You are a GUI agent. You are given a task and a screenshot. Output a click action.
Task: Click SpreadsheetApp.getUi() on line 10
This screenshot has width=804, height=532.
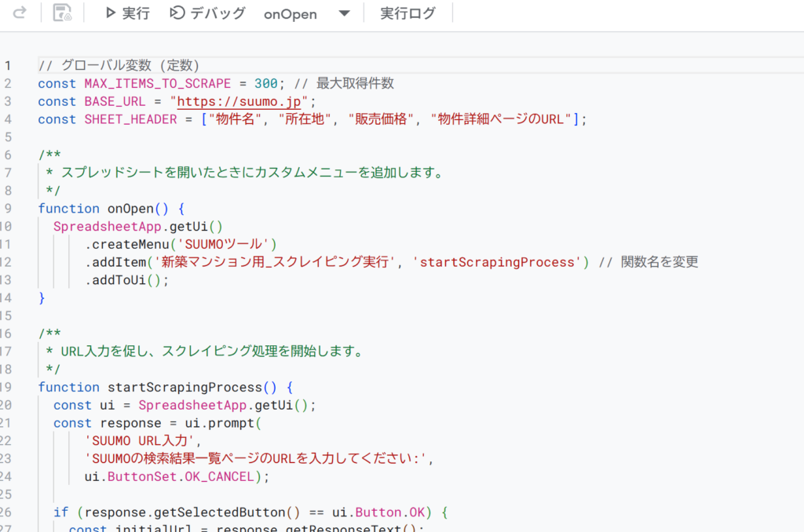click(x=138, y=227)
